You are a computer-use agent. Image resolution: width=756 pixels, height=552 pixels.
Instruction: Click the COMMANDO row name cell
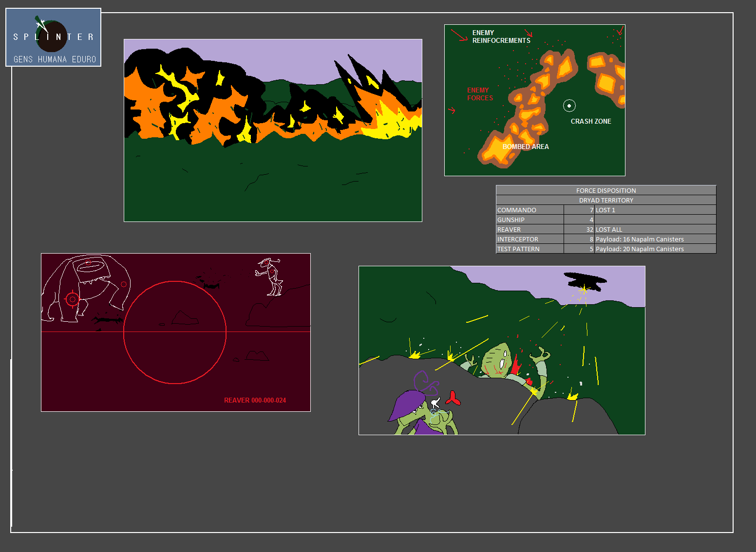(x=529, y=210)
